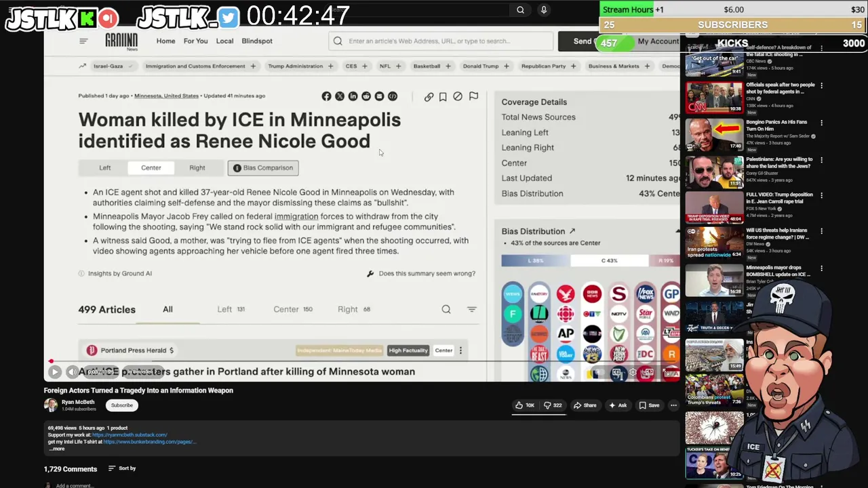The width and height of the screenshot is (868, 488).
Task: Click the video progress bar
Action: tap(363, 362)
